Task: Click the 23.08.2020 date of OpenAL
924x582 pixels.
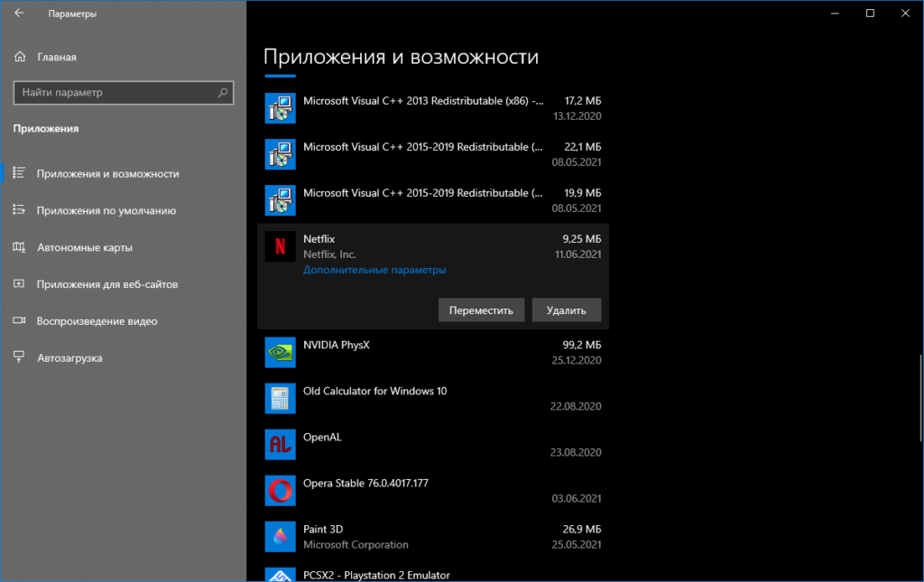Action: tap(576, 452)
